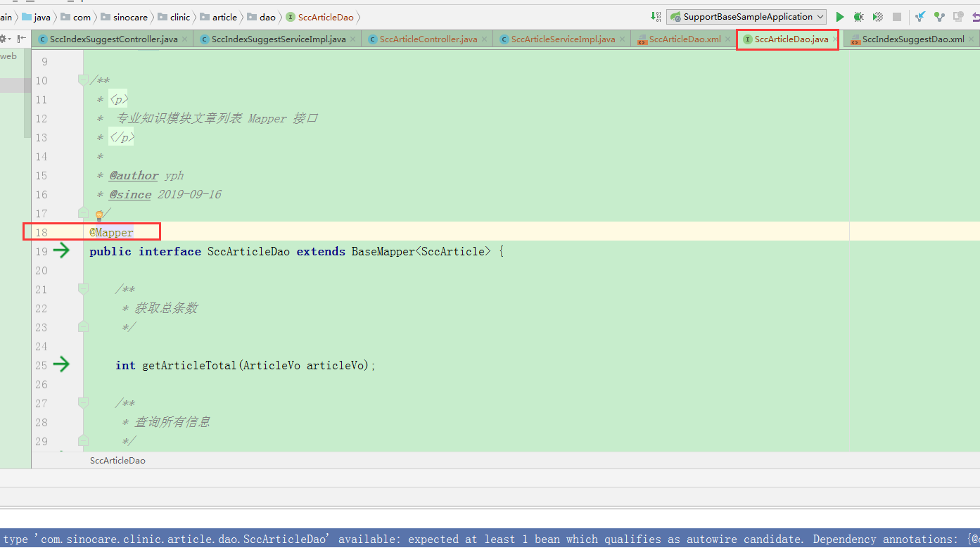This screenshot has height=555, width=980.
Task: Toggle the fold marker at line 23
Action: (83, 326)
